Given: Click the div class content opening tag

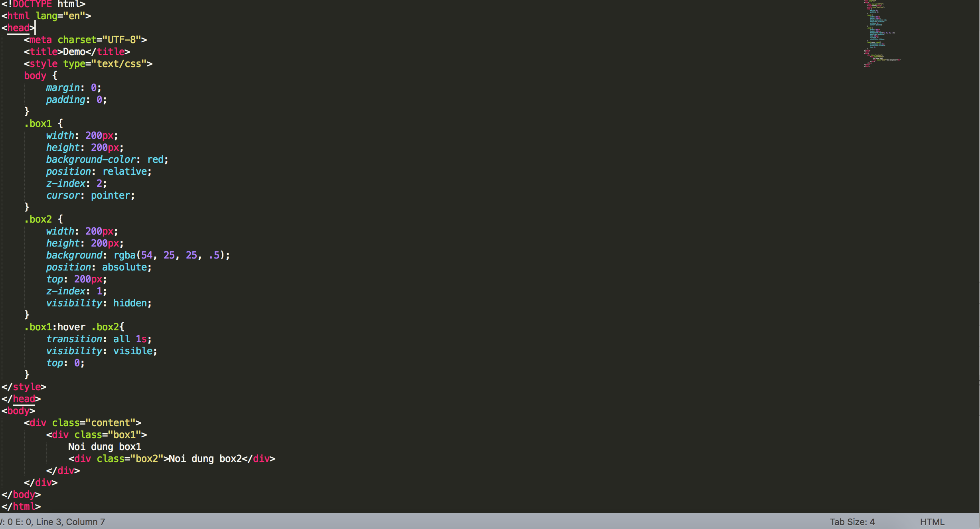Looking at the screenshot, I should tap(82, 423).
